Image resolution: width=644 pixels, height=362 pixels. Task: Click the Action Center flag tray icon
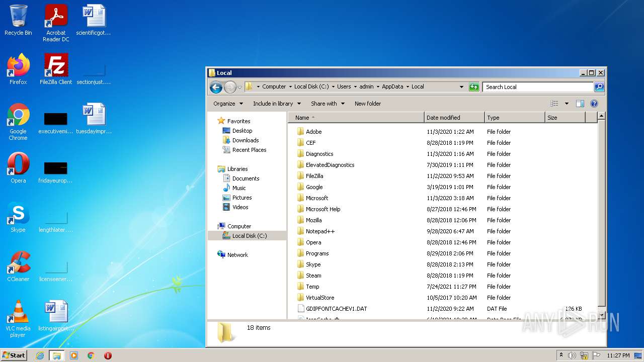pos(596,355)
